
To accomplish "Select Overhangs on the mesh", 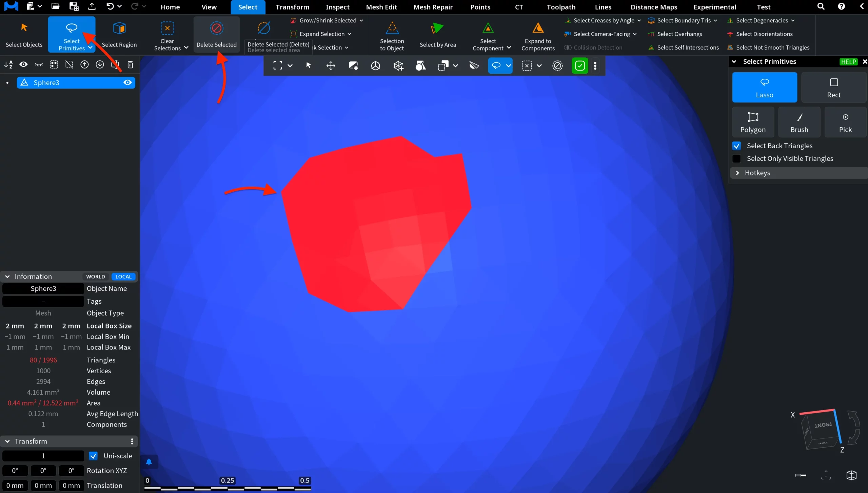I will 675,34.
